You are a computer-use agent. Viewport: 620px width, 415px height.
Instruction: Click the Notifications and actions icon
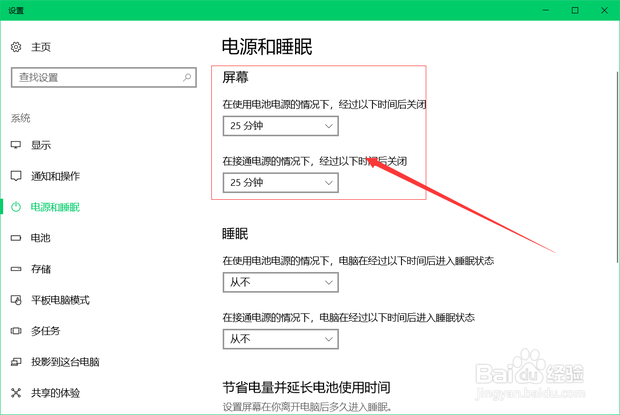16,176
